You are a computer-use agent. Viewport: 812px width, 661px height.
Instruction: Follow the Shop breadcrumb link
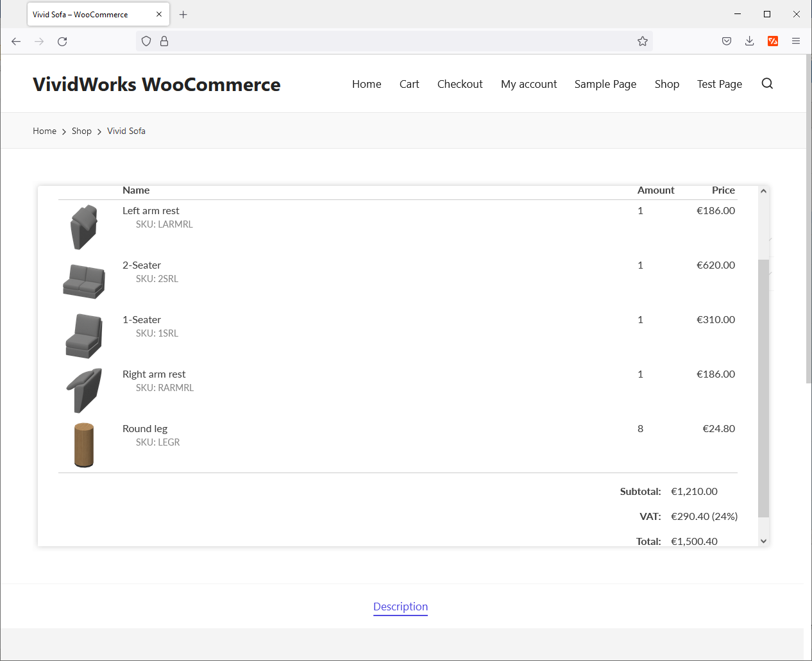tap(81, 131)
